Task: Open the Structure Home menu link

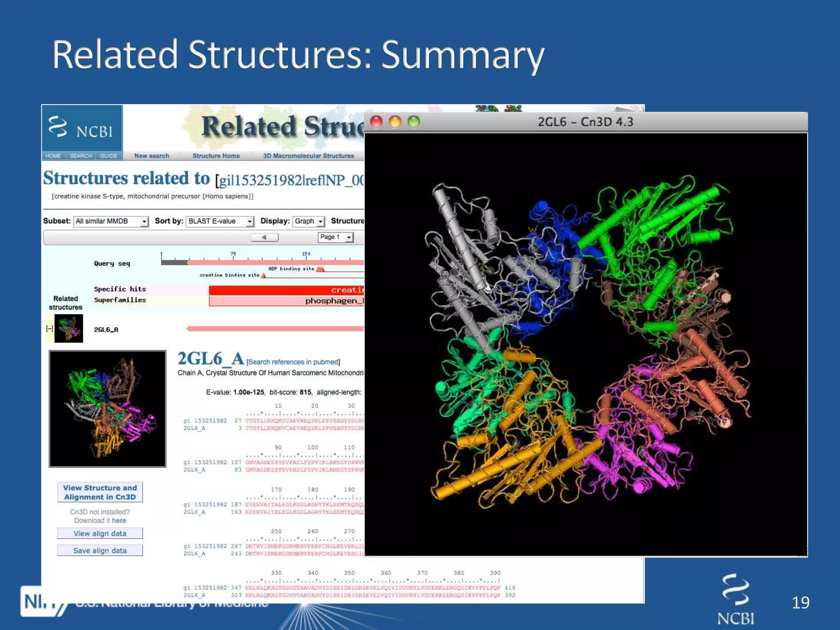Action: [x=216, y=156]
